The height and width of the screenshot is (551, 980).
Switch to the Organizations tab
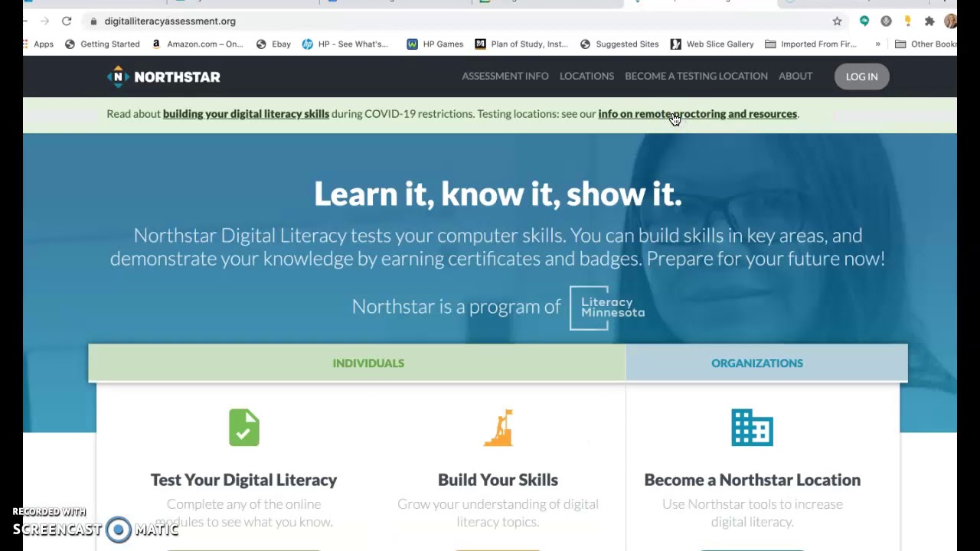click(x=766, y=363)
